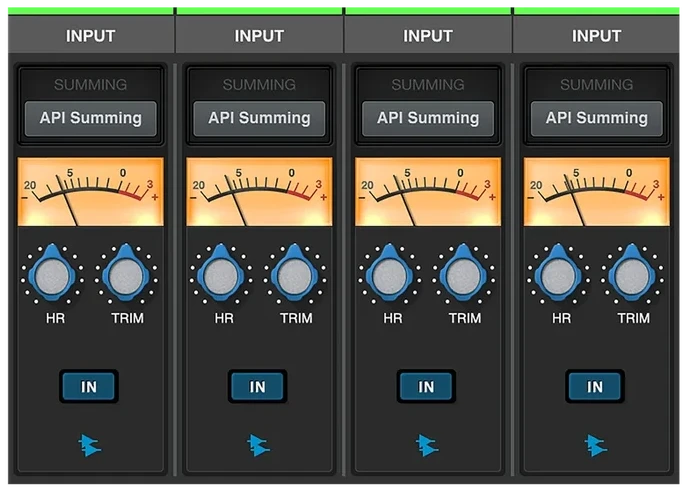Click the TRIM knob in second channel

pos(294,275)
